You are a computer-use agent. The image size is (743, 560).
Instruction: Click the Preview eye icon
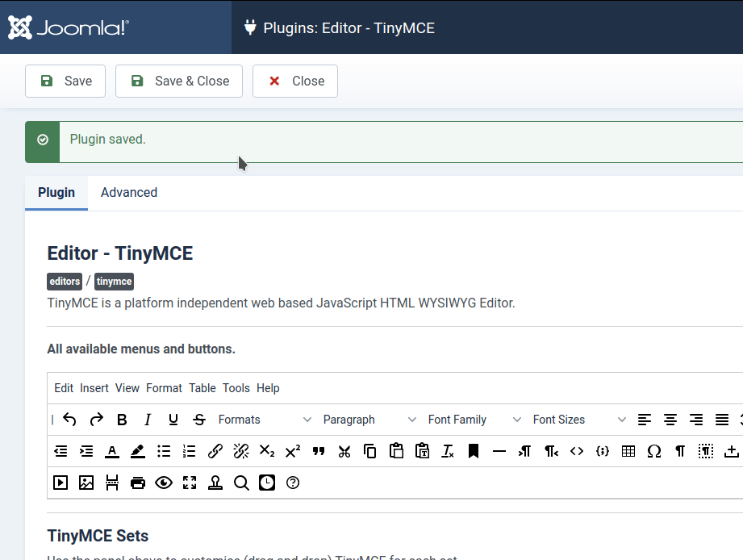pos(164,483)
